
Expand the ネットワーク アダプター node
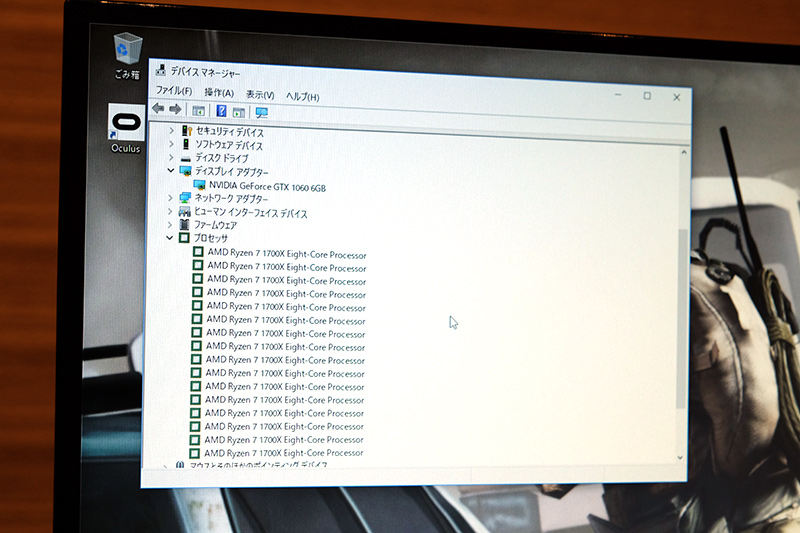tap(170, 197)
